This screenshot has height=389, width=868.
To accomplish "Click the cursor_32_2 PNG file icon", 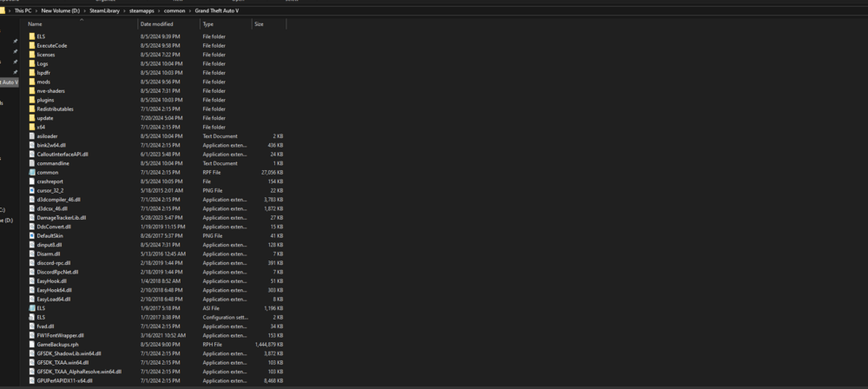I will click(31, 190).
